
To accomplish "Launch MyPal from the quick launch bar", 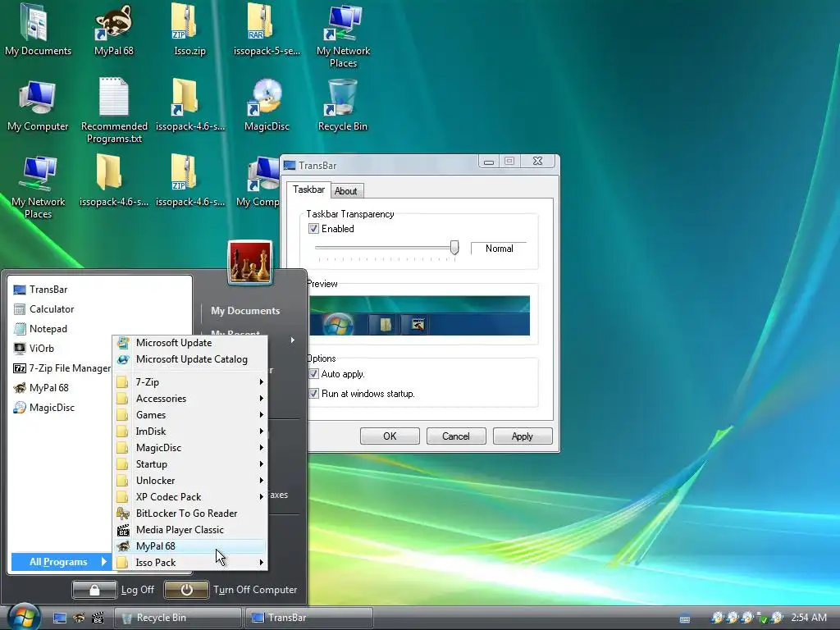I will 79,618.
